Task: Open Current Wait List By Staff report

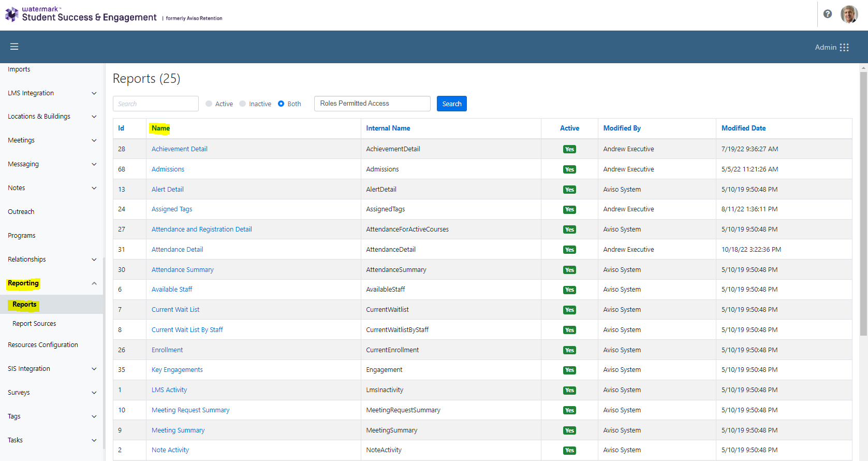Action: coord(187,330)
